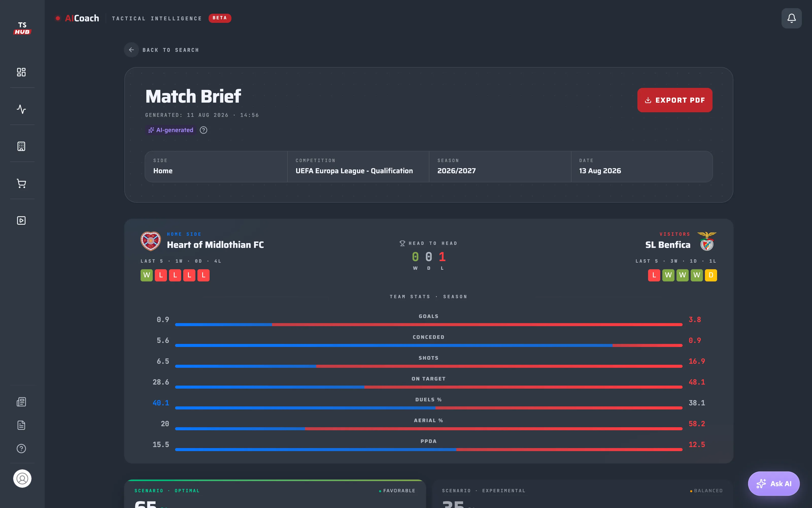This screenshot has height=508, width=812.
Task: Click the Conceded value 5.6
Action: 163,340
